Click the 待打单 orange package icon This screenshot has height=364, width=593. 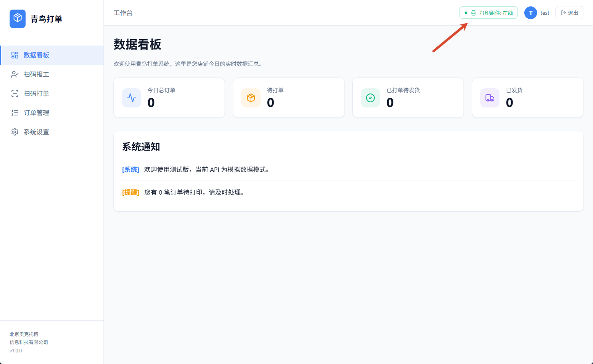pyautogui.click(x=251, y=98)
